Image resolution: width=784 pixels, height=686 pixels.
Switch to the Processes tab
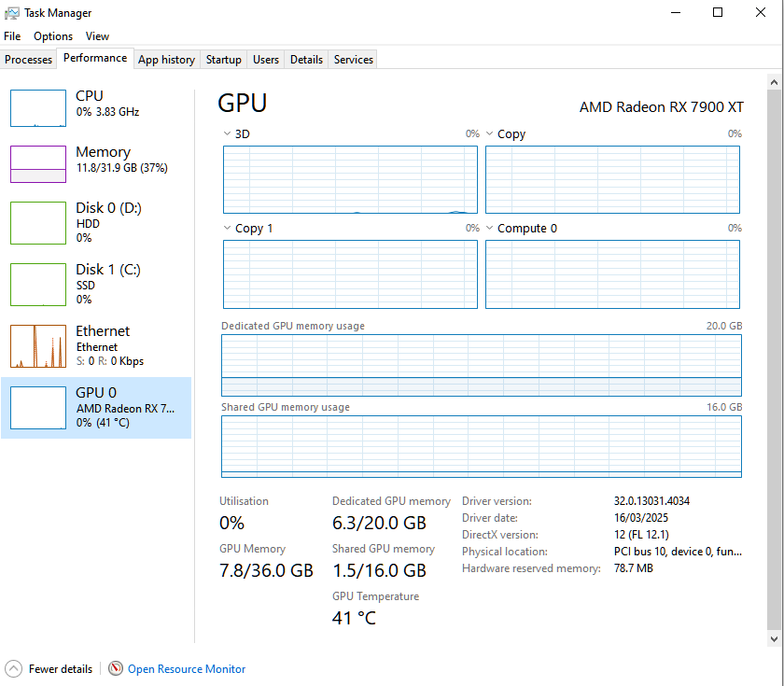29,60
